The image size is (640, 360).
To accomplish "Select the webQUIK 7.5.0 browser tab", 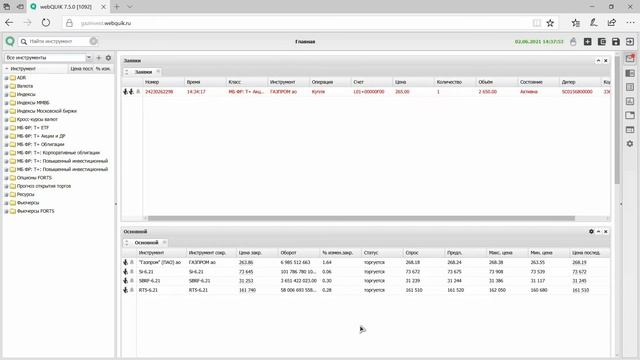I will 65,7.
